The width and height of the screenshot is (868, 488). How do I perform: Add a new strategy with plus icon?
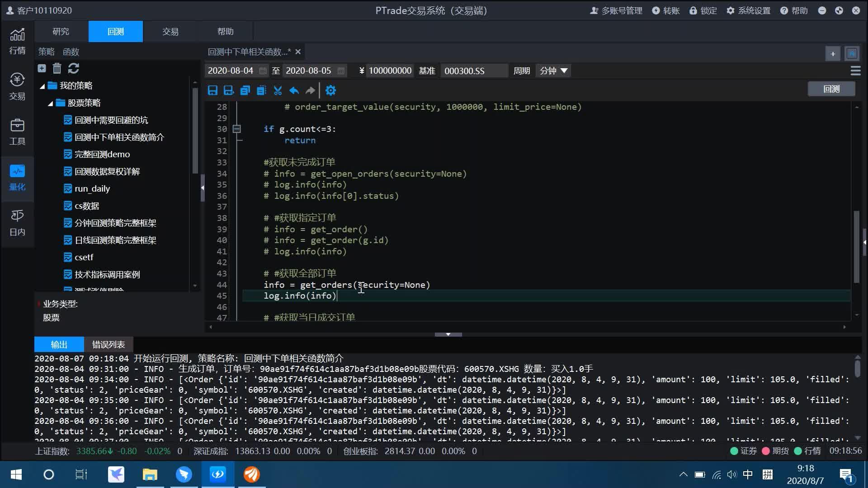tap(42, 68)
